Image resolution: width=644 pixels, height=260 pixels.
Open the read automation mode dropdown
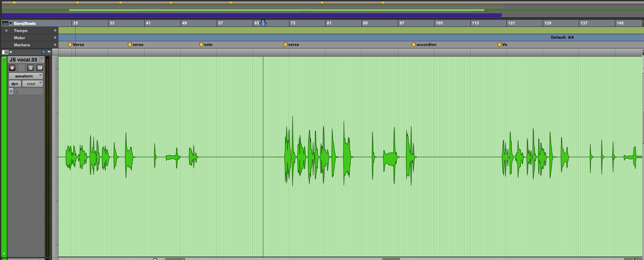click(33, 84)
